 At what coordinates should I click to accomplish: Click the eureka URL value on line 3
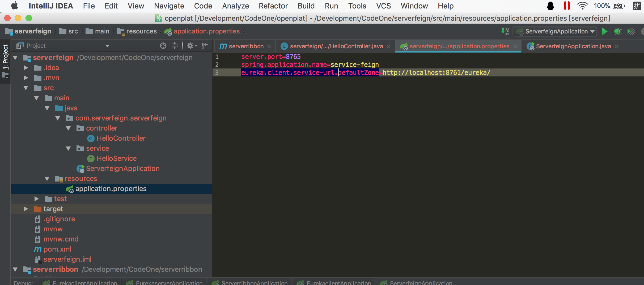click(x=436, y=72)
